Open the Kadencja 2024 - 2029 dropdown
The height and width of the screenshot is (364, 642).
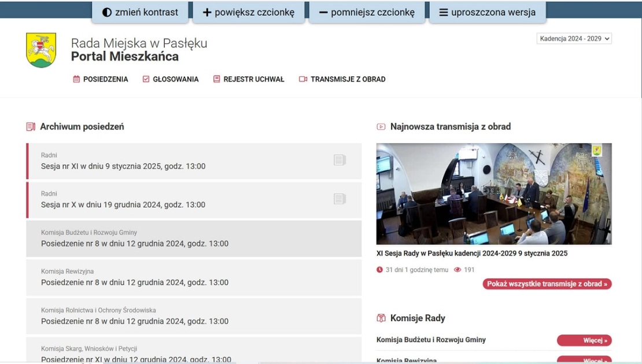click(x=574, y=39)
